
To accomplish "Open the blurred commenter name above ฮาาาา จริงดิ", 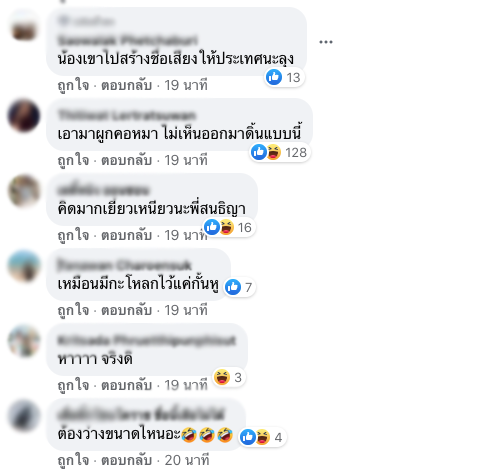I will (x=146, y=341).
